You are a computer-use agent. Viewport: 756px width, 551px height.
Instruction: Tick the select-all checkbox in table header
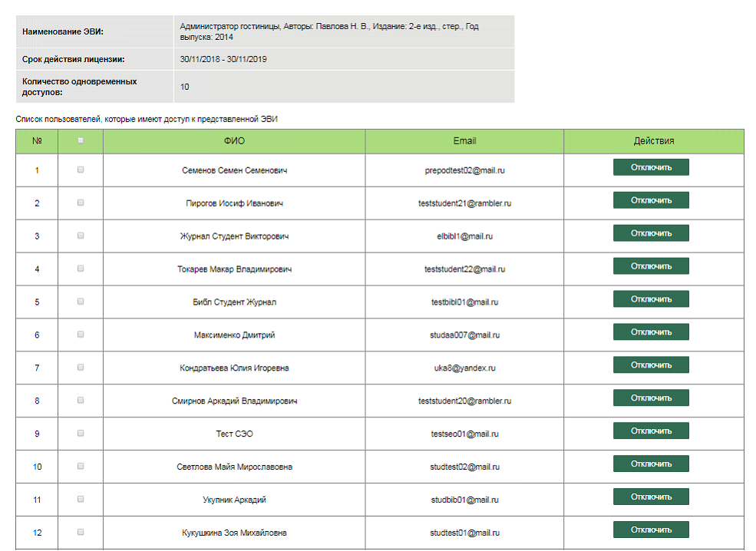tap(81, 140)
